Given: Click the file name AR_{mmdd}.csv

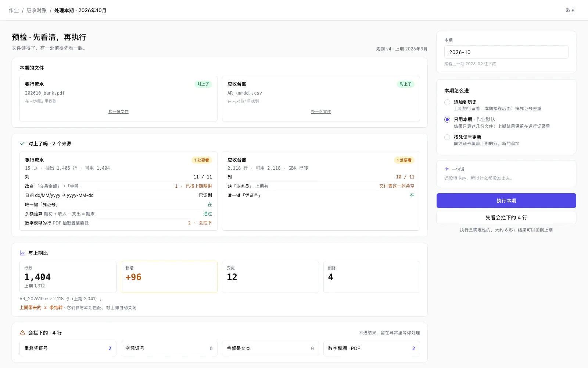Looking at the screenshot, I should tap(245, 93).
